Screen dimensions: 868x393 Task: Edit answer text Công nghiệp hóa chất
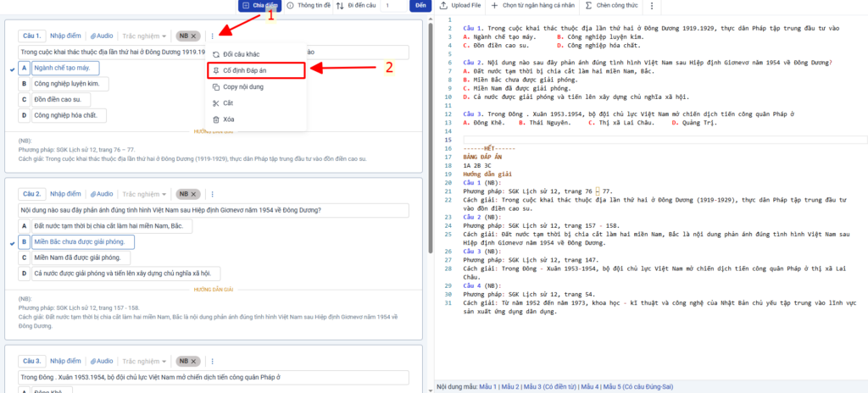tap(68, 116)
